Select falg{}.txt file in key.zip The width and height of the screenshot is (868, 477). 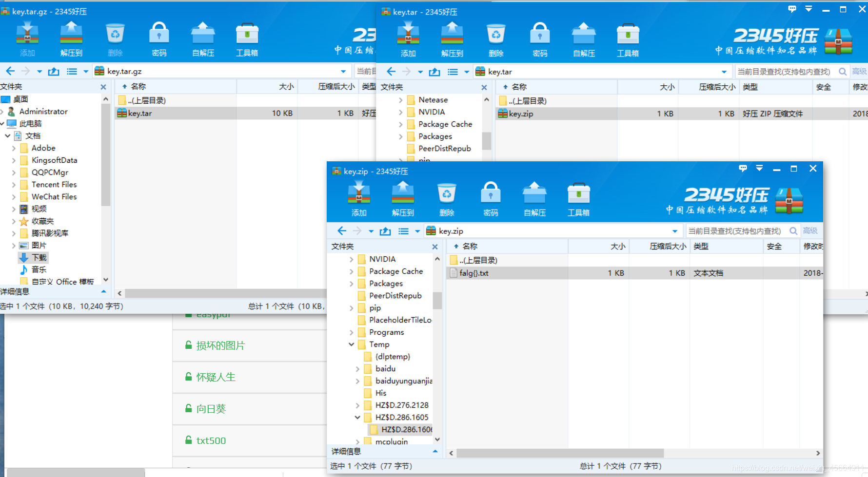point(635,273)
